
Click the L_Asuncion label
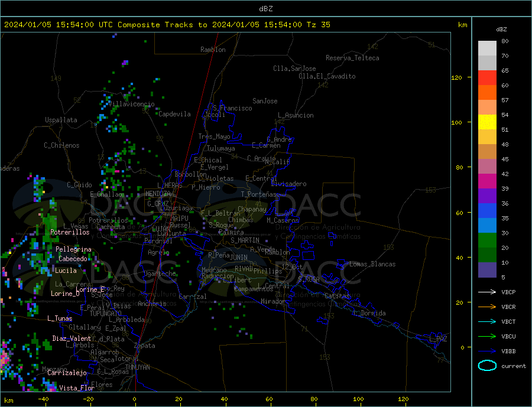click(296, 115)
